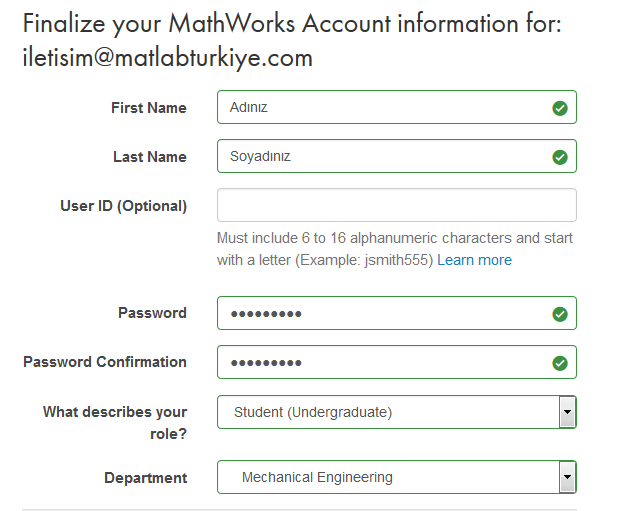Select the Mechanical Engineering combo box
Viewport: 627px width, 511px height.
397,477
